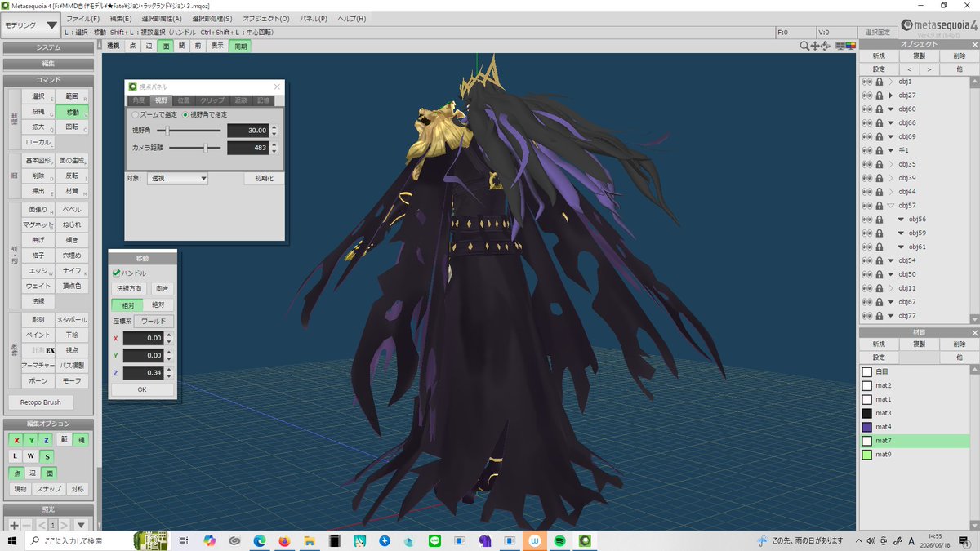
Task: Increase the カメラ距離 stepper value
Action: (274, 144)
